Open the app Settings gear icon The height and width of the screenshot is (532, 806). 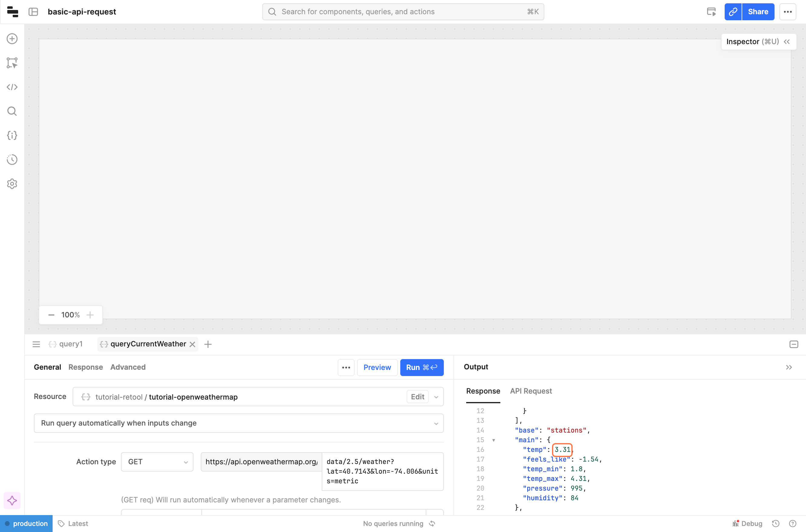pyautogui.click(x=12, y=184)
